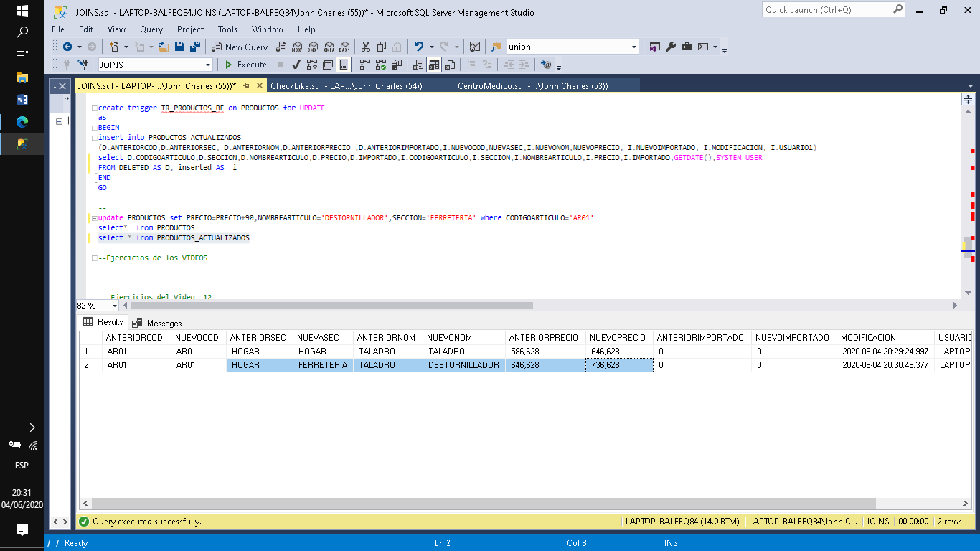Open the Command Window icon
The height and width of the screenshot is (551, 980).
pyautogui.click(x=703, y=47)
